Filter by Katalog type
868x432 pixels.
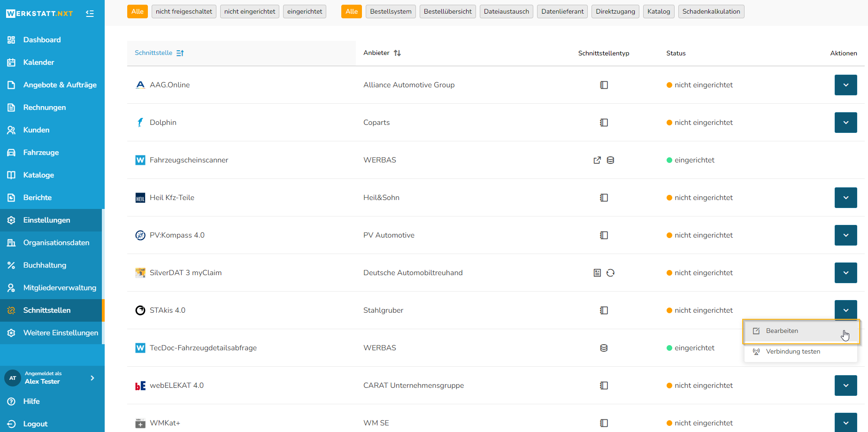click(659, 12)
